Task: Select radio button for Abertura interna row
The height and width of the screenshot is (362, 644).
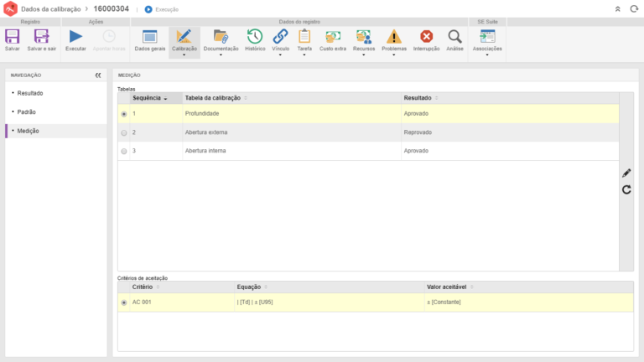Action: 124,152
